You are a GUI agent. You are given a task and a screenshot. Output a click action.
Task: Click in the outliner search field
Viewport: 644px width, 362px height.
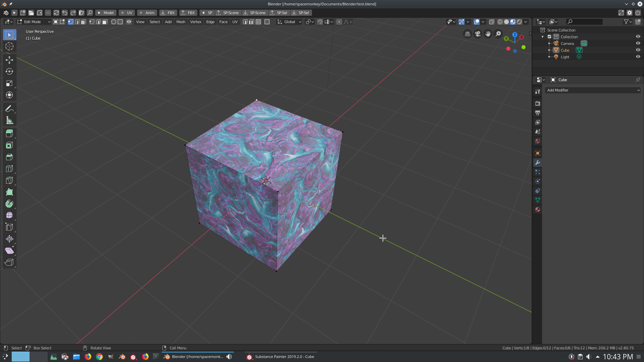(584, 22)
